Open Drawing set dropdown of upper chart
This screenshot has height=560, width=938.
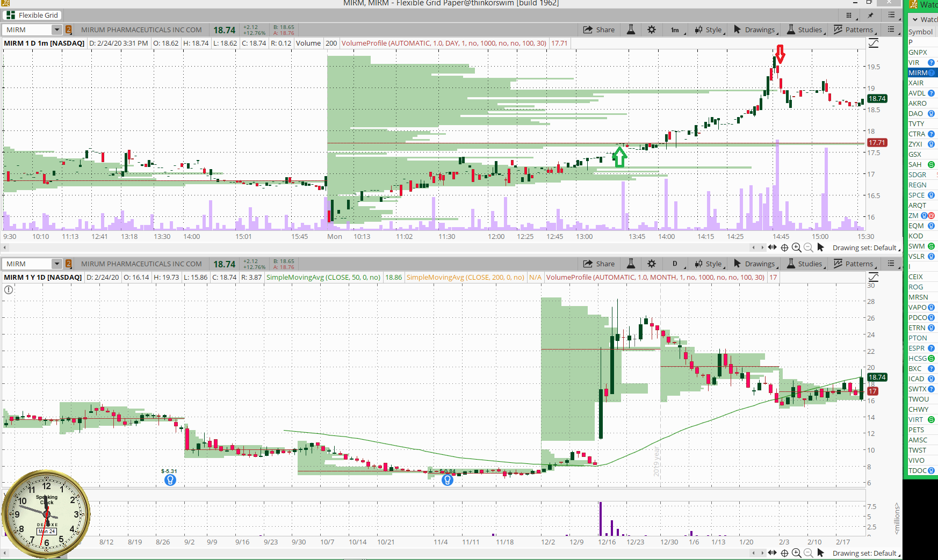[x=866, y=248]
